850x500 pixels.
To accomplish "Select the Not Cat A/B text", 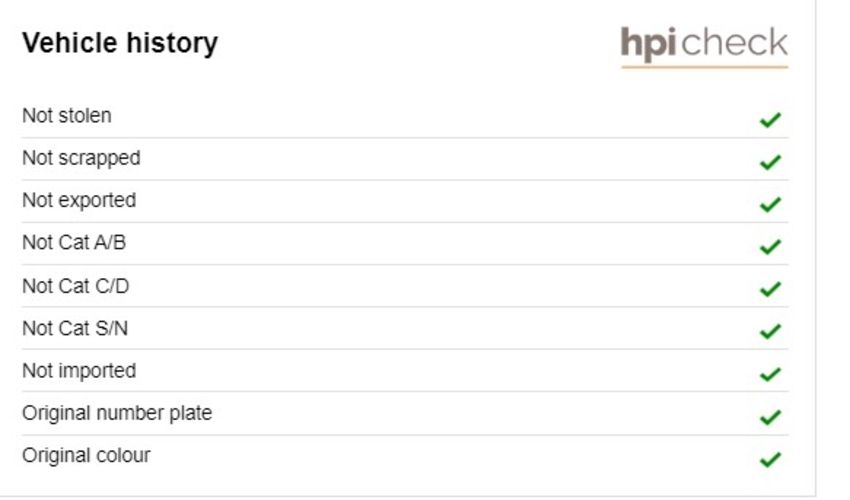I will pos(74,242).
